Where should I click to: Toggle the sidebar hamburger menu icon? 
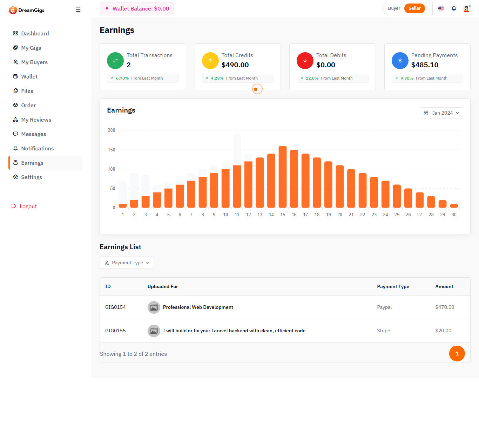(78, 10)
